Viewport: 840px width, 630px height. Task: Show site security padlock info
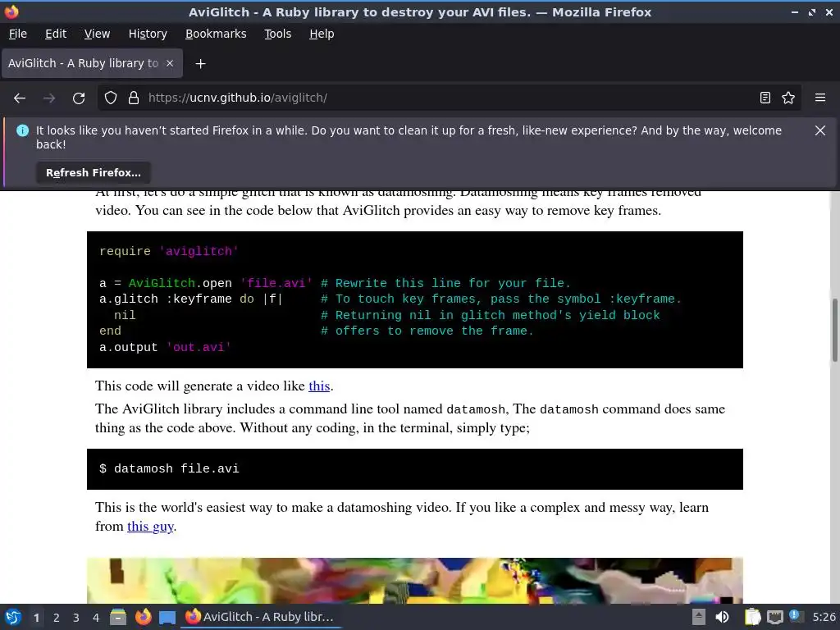(134, 98)
